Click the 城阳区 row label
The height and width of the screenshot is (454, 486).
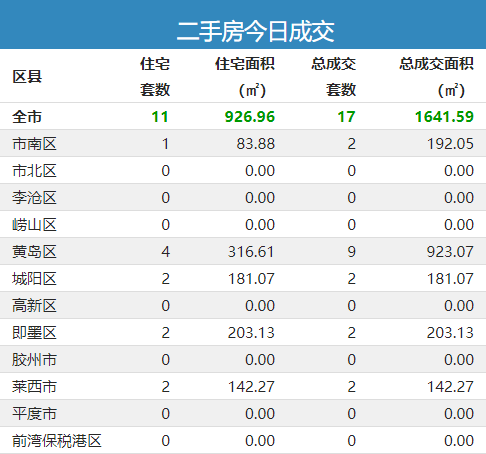pos(34,279)
